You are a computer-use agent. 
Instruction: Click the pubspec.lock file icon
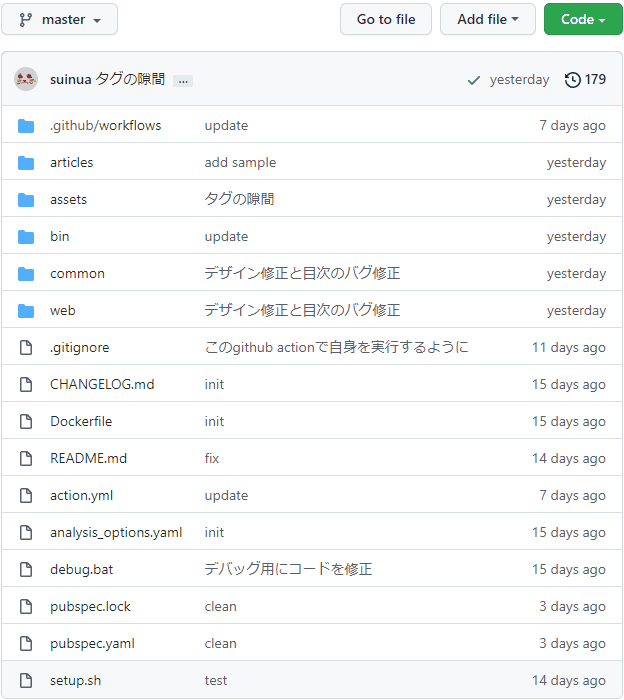click(x=26, y=607)
